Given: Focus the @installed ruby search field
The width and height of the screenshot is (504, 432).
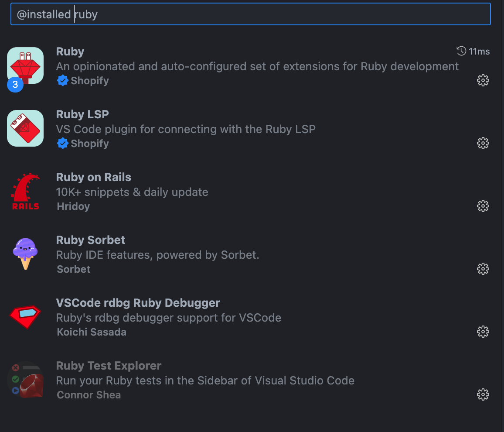Looking at the screenshot, I should tap(251, 14).
